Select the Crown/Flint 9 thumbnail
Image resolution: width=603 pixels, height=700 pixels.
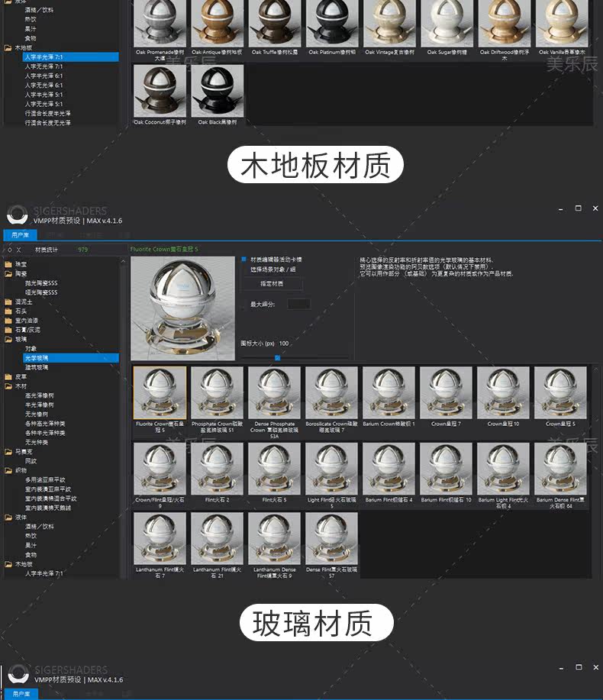[160, 469]
